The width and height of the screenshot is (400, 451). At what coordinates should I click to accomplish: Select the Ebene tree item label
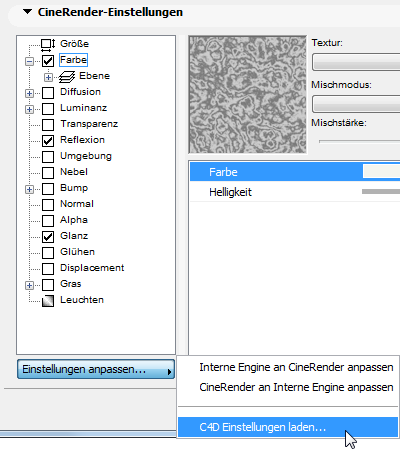click(x=94, y=76)
